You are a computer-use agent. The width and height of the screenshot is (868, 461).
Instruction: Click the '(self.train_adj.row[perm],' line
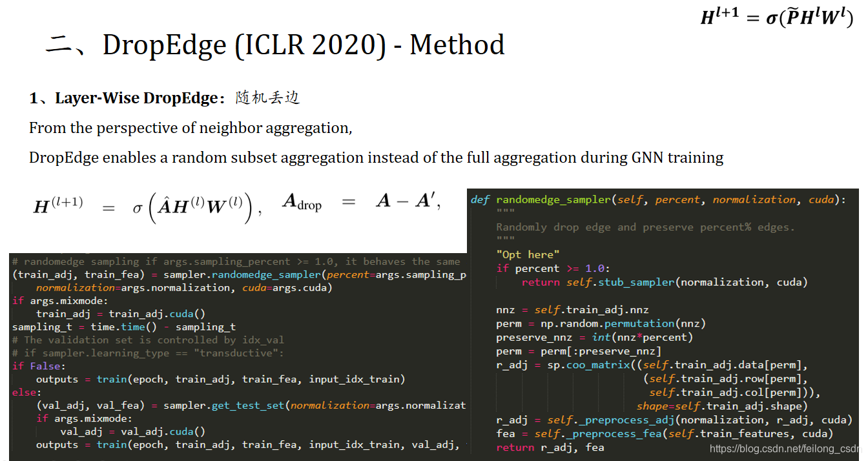pyautogui.click(x=725, y=379)
